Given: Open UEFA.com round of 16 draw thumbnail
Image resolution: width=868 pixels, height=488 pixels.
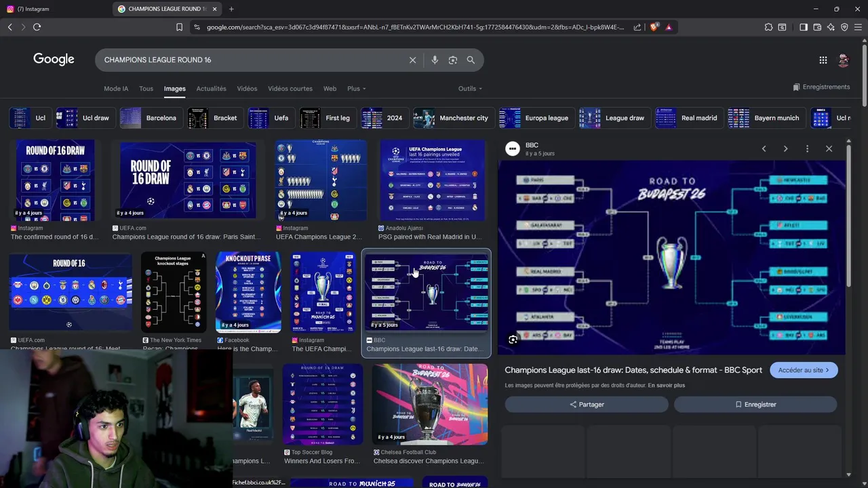Looking at the screenshot, I should click(x=188, y=180).
